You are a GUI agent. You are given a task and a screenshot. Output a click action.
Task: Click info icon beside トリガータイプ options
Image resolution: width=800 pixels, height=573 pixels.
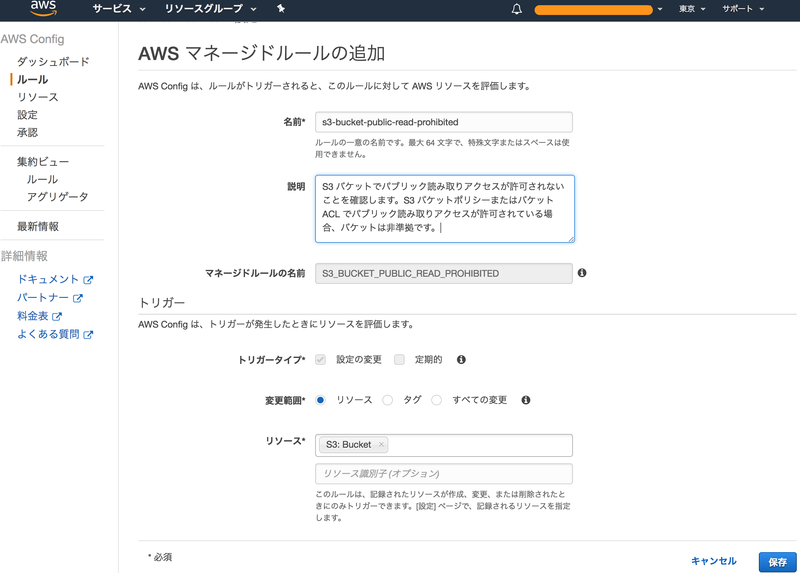click(x=461, y=360)
